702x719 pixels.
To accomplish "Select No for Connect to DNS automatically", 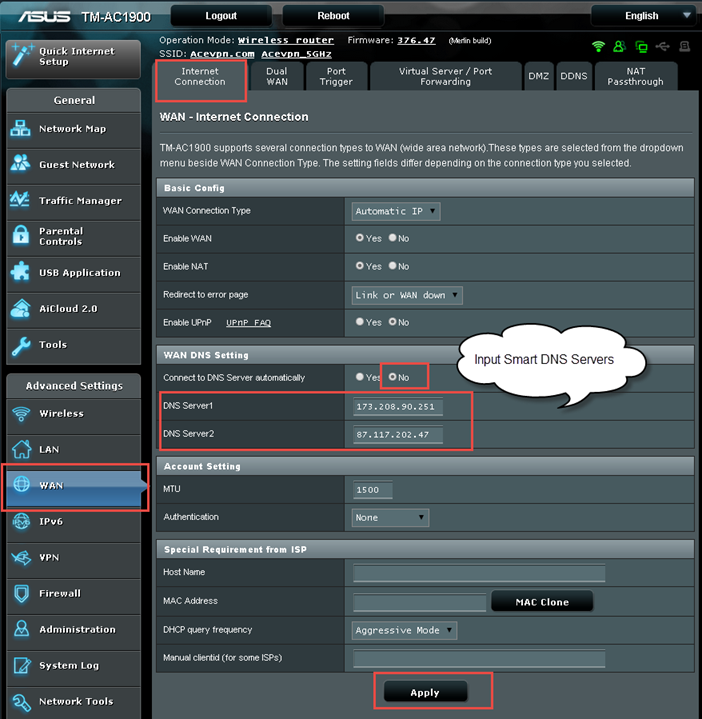I will 392,376.
